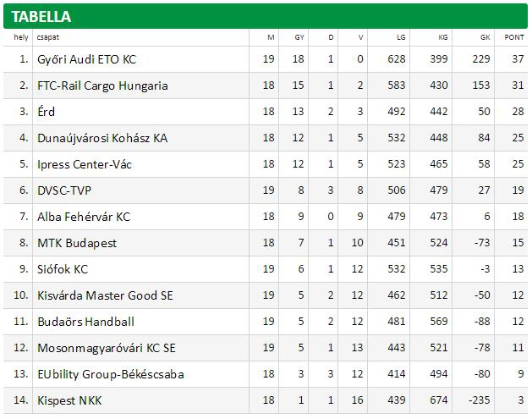Select Alba Fehérvár KC team

coord(84,217)
